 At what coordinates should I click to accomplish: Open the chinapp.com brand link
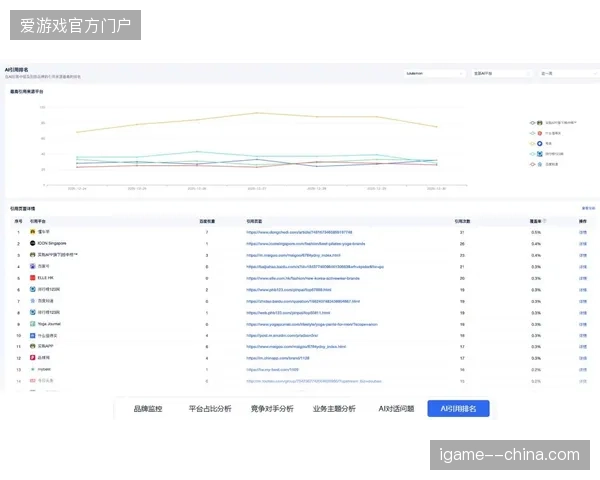[278, 358]
